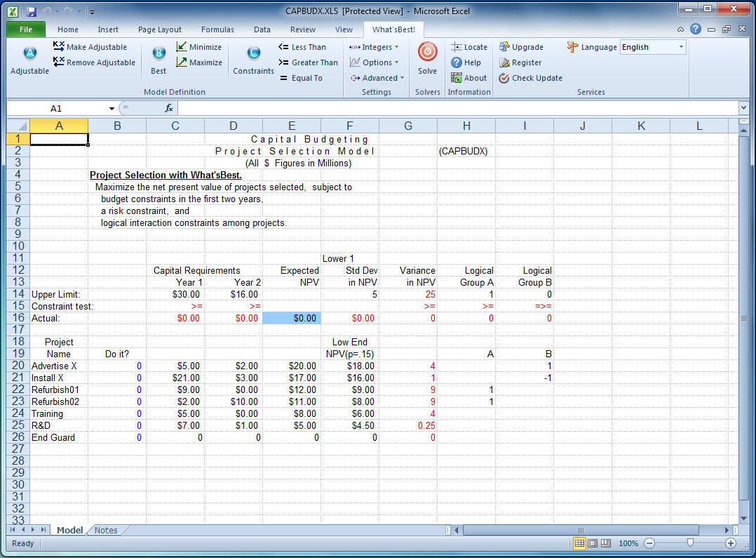Click Remove Adjustable command
756x558 pixels.
pyautogui.click(x=95, y=62)
